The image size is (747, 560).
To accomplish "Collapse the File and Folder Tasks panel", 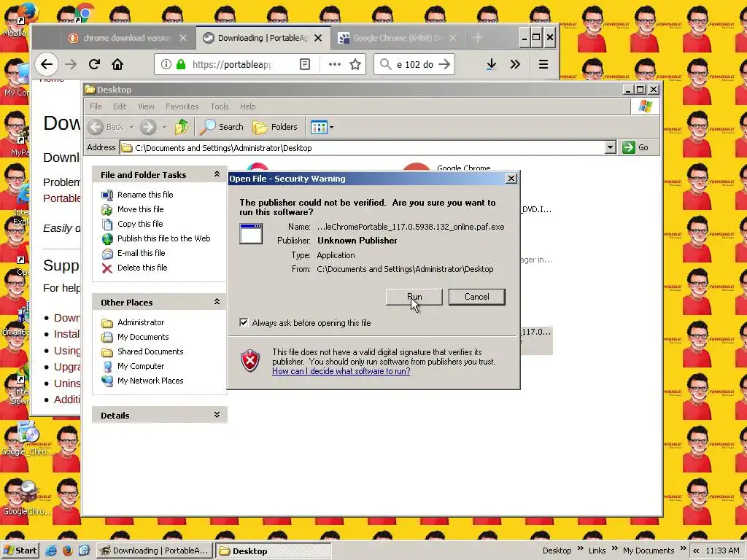I will [x=217, y=174].
